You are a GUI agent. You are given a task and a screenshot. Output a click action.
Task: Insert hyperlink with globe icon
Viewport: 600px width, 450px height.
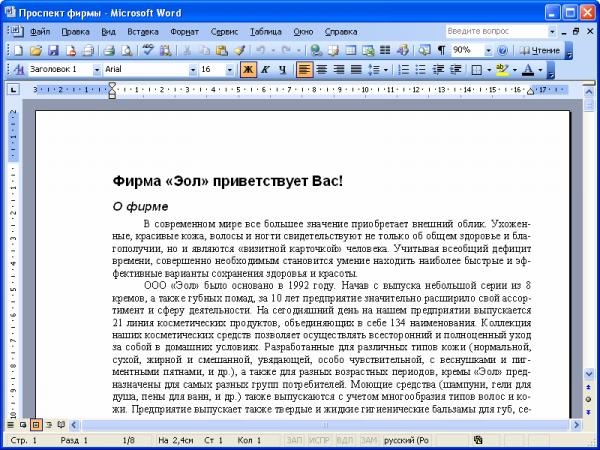(316, 50)
